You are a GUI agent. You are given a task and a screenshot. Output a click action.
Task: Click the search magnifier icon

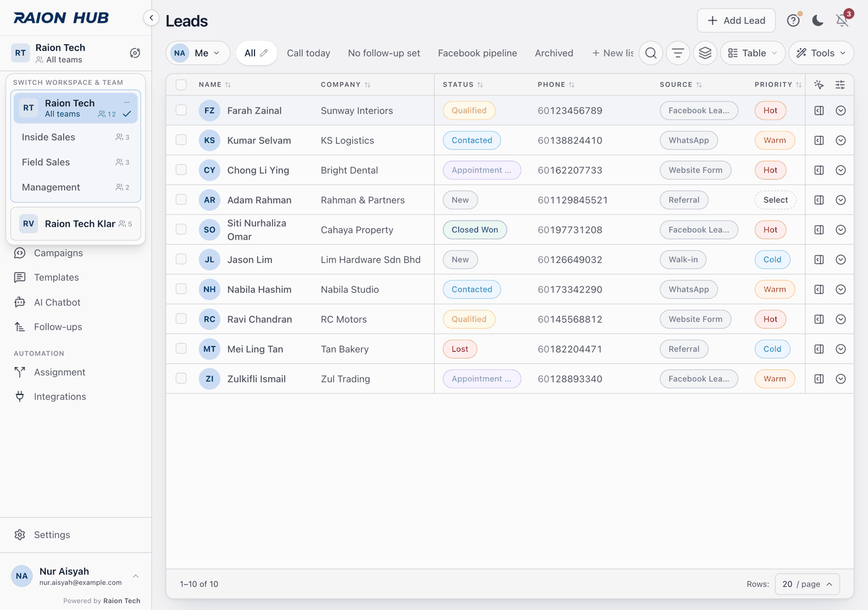pos(651,53)
